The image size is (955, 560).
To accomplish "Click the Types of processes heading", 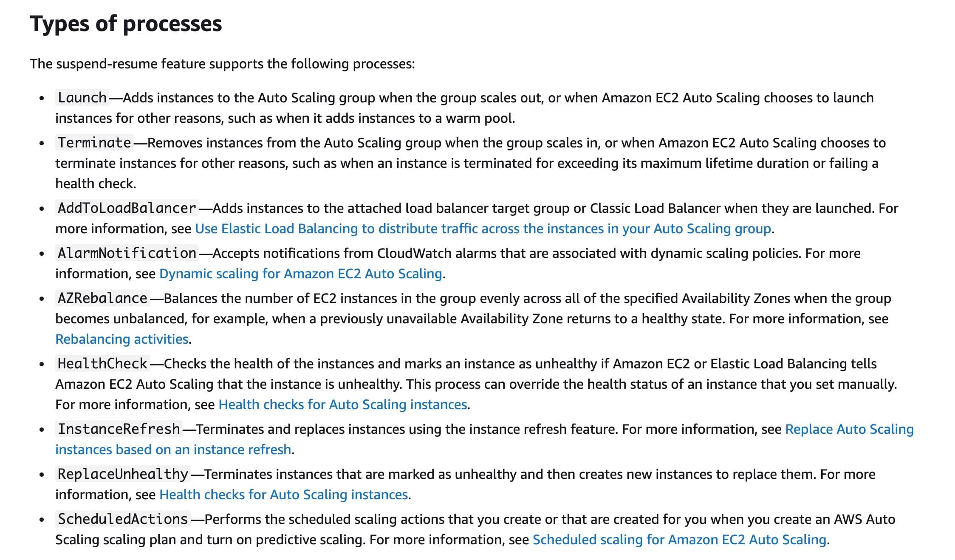I will (126, 24).
